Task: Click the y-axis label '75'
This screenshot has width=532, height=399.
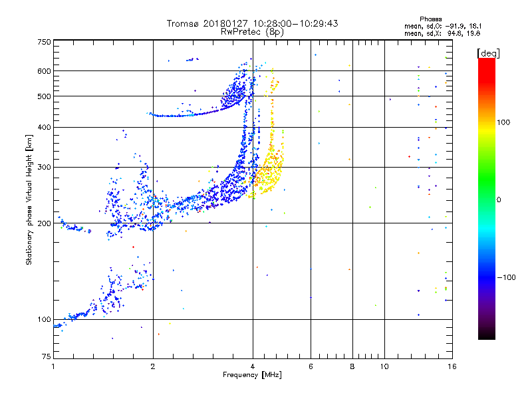Action: [x=47, y=356]
